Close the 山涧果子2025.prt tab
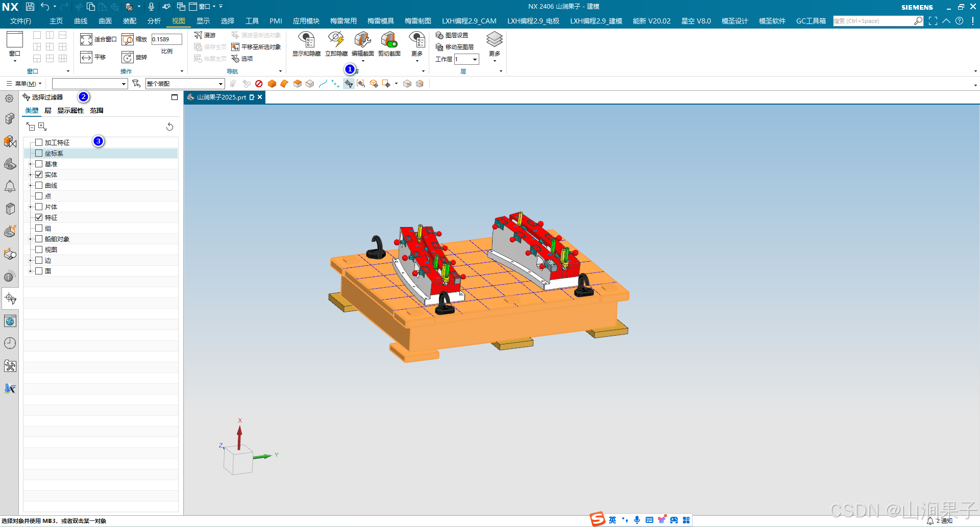 [260, 97]
